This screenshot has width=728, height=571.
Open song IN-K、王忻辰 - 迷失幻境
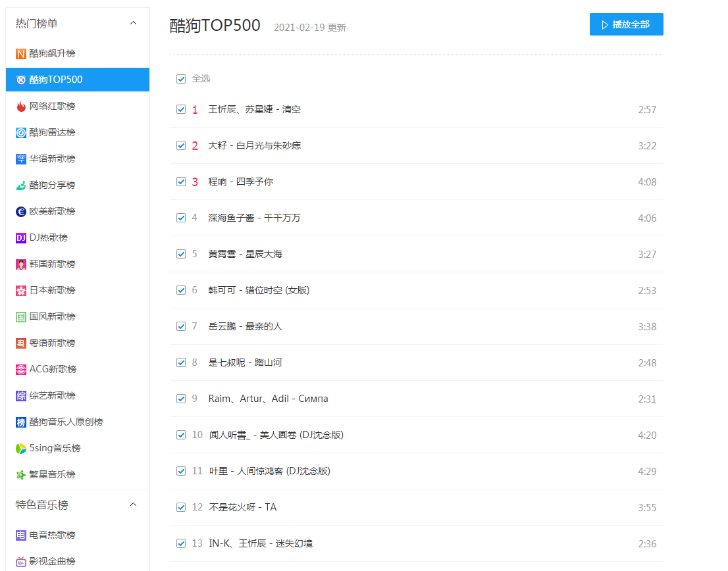(x=261, y=543)
